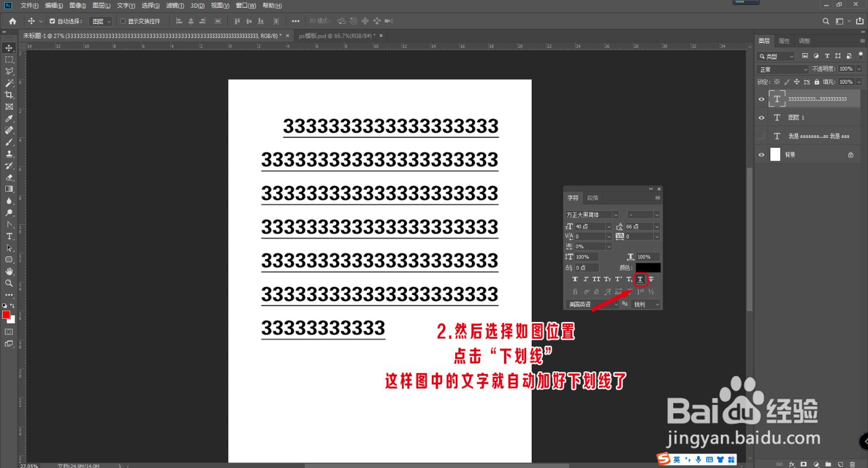
Task: Select the Blur tool
Action: [9, 201]
